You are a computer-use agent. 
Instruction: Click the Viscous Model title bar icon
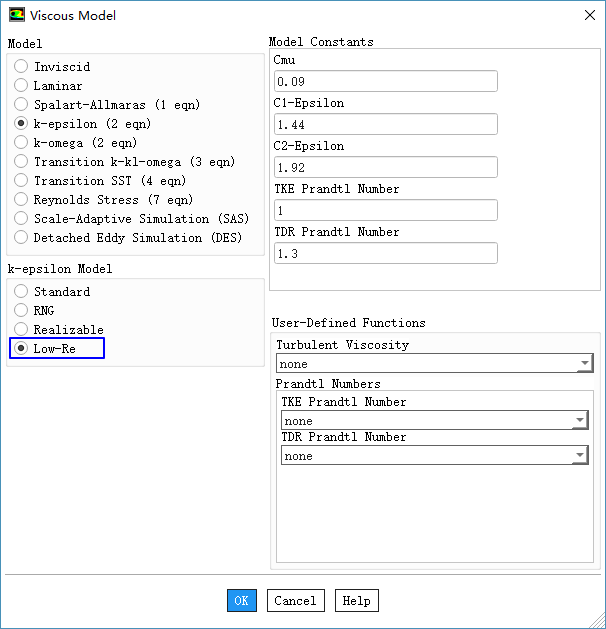[17, 15]
